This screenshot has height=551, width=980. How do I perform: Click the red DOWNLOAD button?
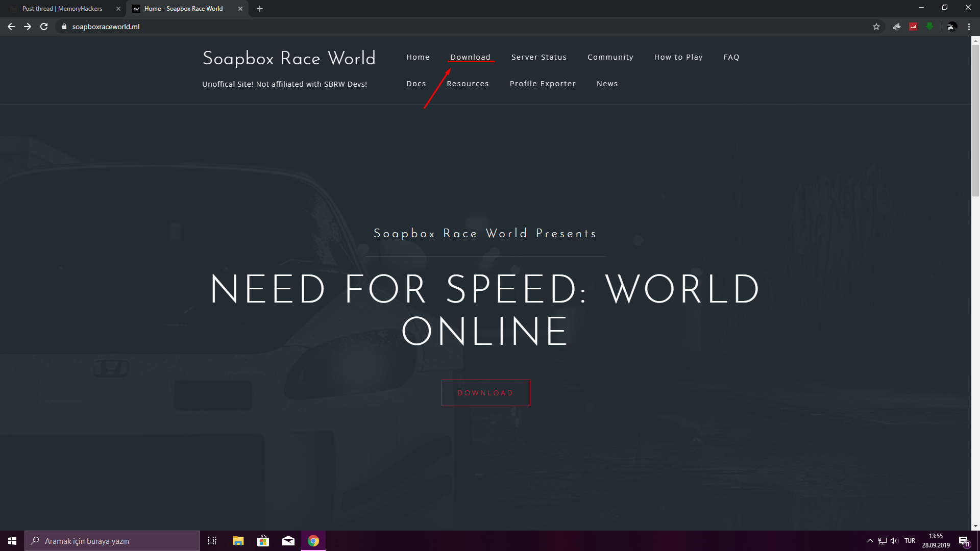click(485, 393)
